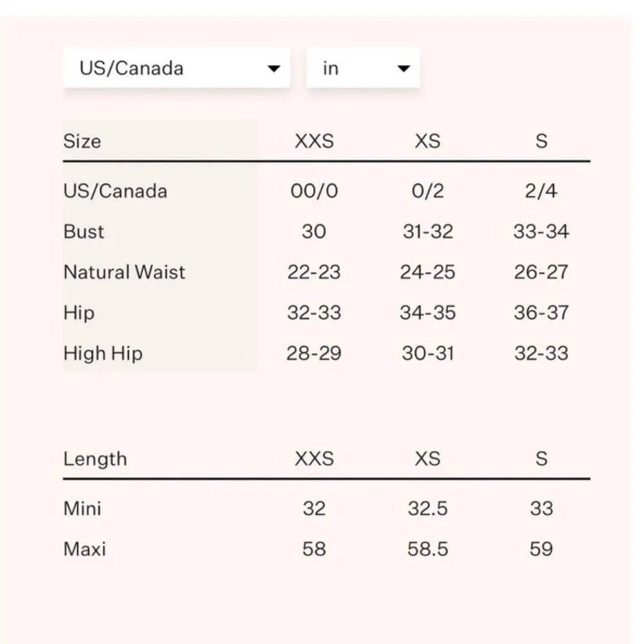Click the High Hip row label
The height and width of the screenshot is (644, 644).
103,353
